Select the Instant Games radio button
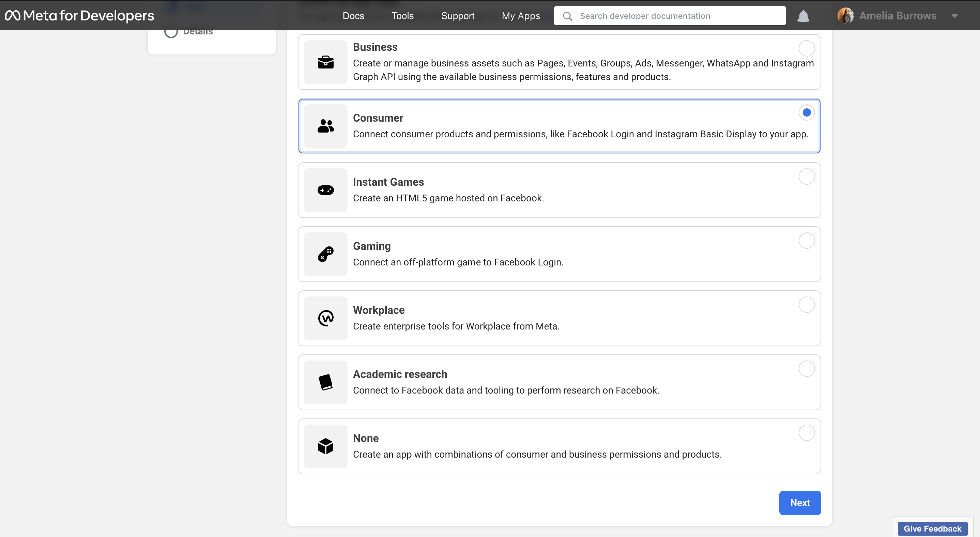 click(807, 177)
